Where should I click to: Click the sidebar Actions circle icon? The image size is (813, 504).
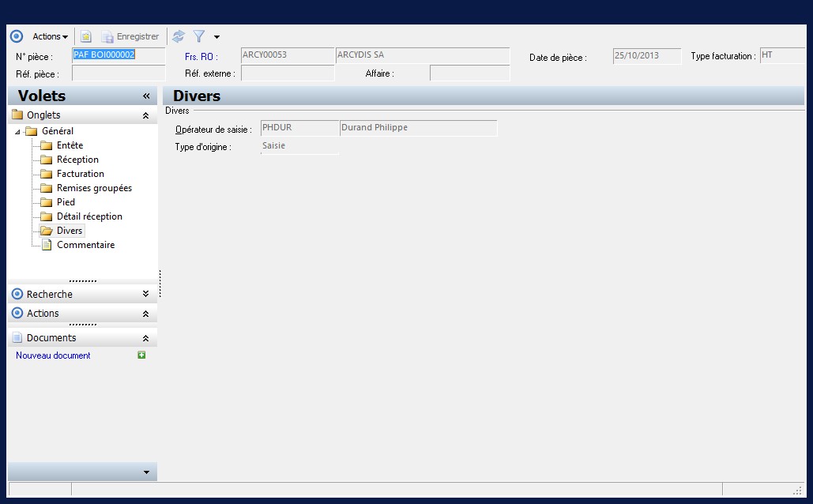[x=17, y=313]
